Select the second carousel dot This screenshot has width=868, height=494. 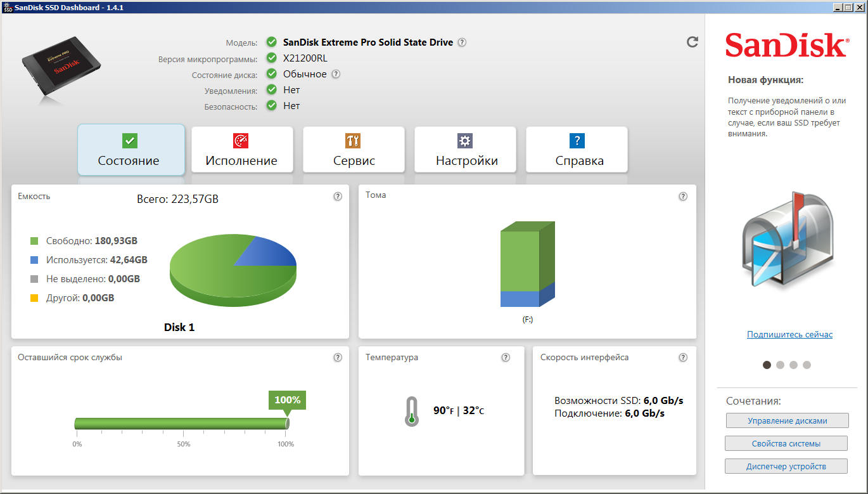780,365
